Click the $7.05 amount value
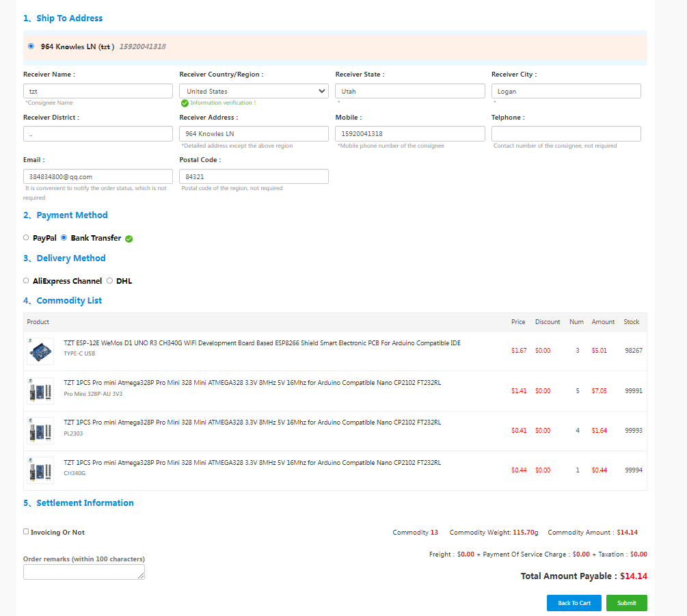The width and height of the screenshot is (687, 616). [599, 391]
